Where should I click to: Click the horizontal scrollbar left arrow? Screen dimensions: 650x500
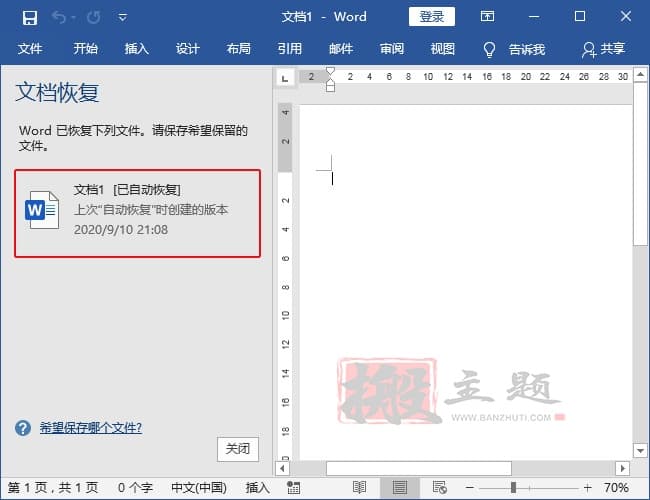[x=283, y=469]
